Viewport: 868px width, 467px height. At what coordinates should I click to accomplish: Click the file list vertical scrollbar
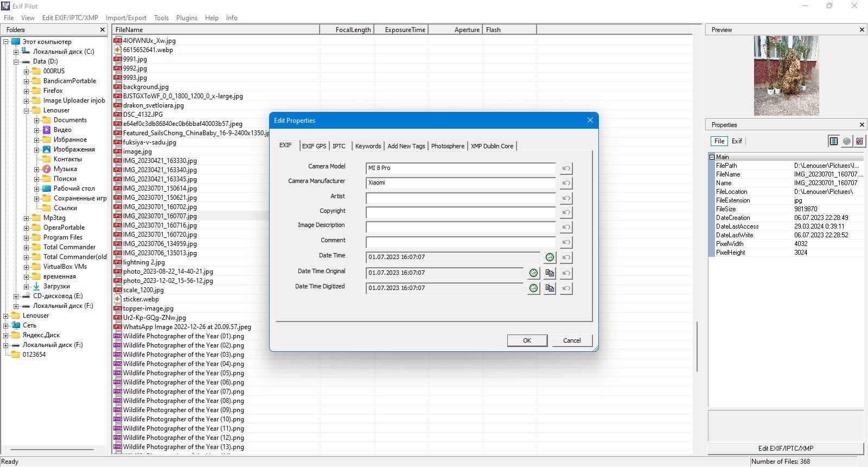point(697,346)
